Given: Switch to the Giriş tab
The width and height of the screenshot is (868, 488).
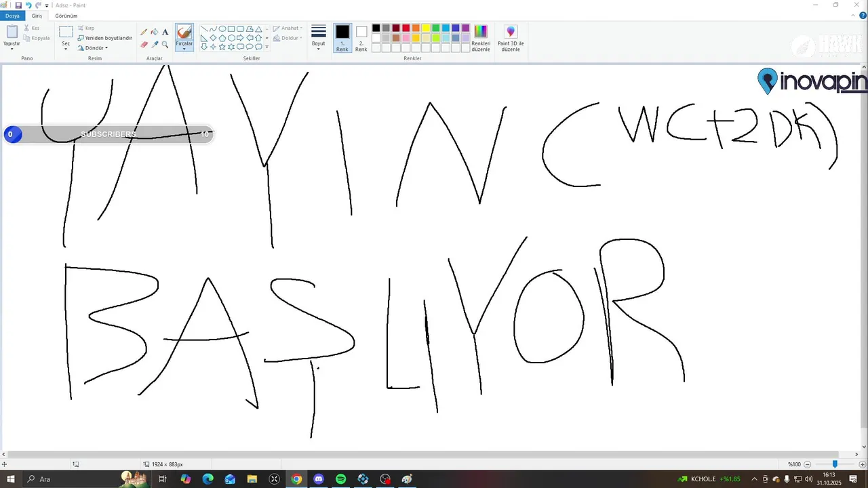Looking at the screenshot, I should 37,16.
